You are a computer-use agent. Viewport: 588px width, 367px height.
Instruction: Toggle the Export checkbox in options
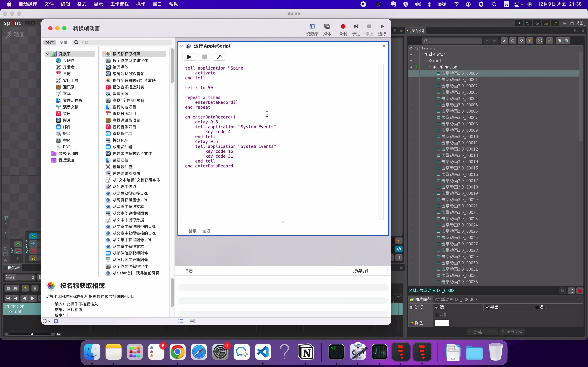pos(487,307)
